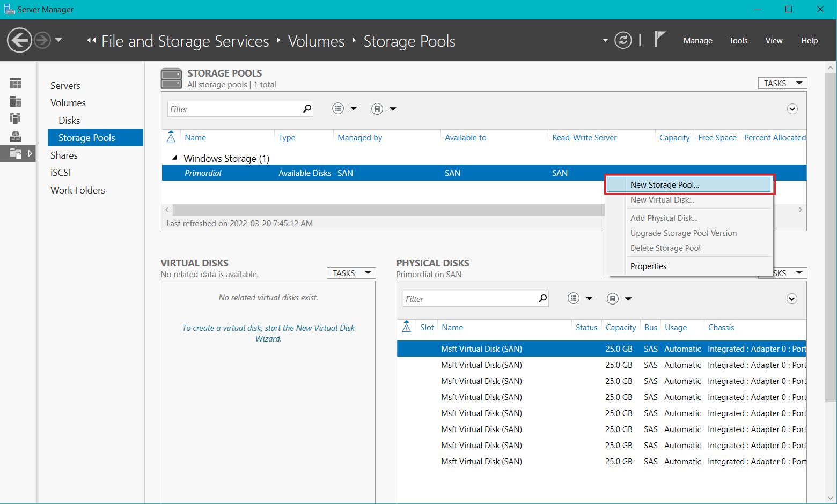Open the Manage menu

[x=697, y=41]
